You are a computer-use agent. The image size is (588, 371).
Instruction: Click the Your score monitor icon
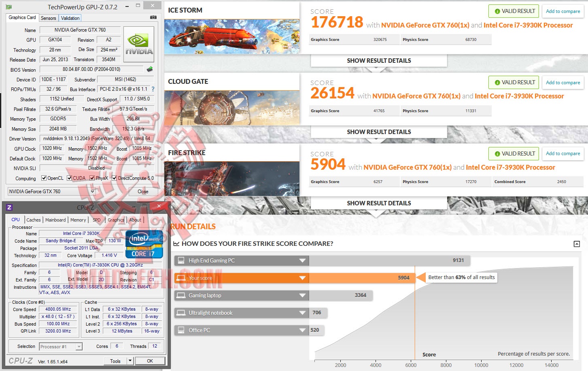tap(181, 278)
